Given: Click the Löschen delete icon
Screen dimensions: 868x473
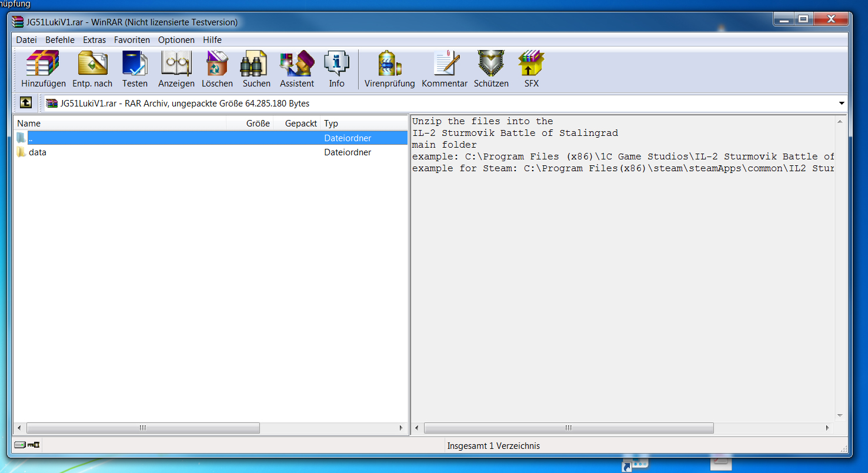Looking at the screenshot, I should 217,69.
